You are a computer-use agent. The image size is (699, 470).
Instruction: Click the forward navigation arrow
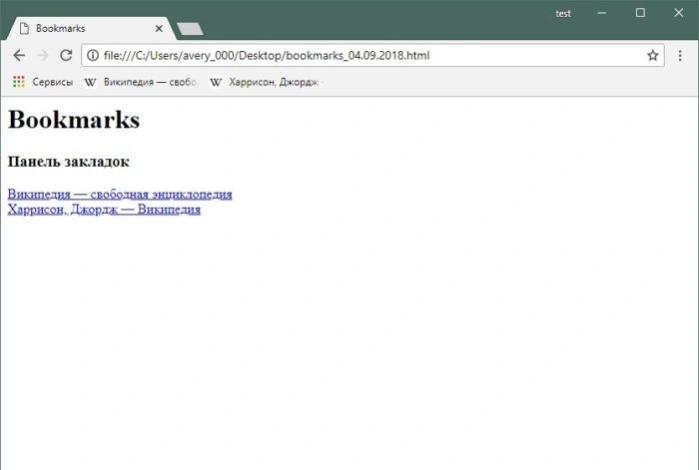click(x=42, y=55)
